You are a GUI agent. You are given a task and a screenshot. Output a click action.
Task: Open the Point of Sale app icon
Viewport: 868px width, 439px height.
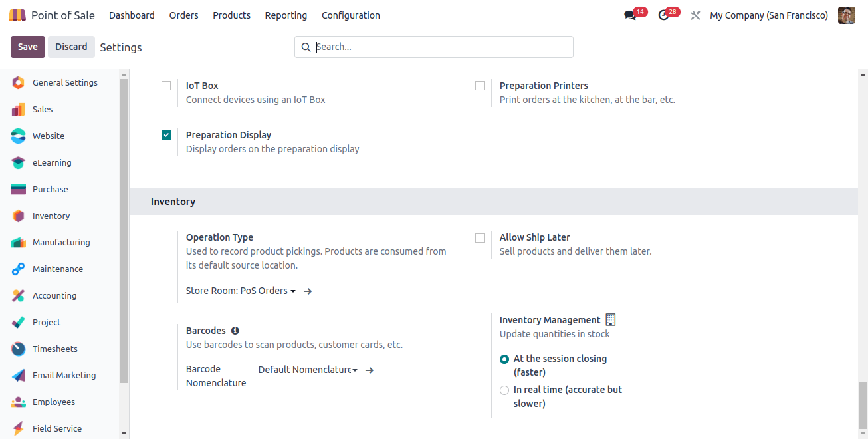[x=17, y=15]
